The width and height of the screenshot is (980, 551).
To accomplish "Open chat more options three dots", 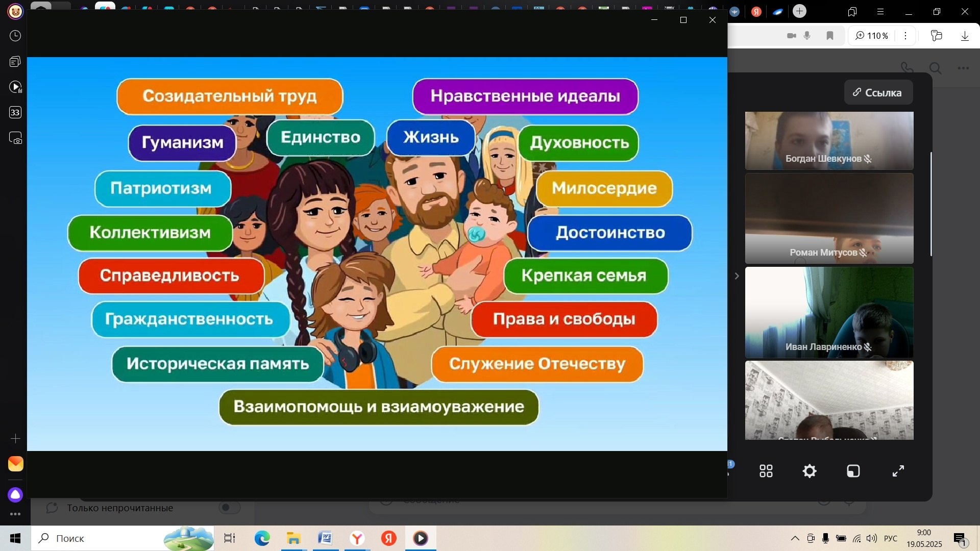I will pos(963,68).
